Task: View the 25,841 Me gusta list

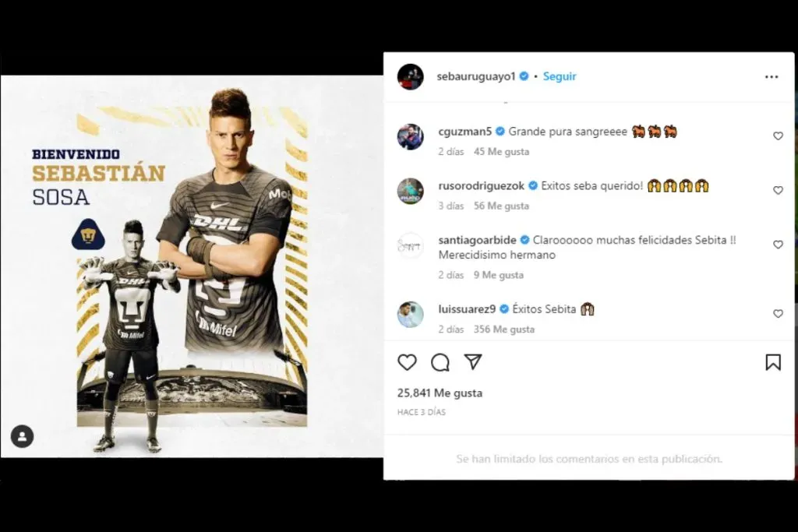Action: point(440,393)
